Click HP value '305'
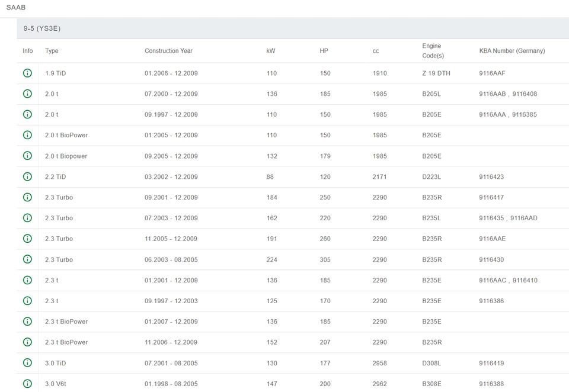 [325, 259]
